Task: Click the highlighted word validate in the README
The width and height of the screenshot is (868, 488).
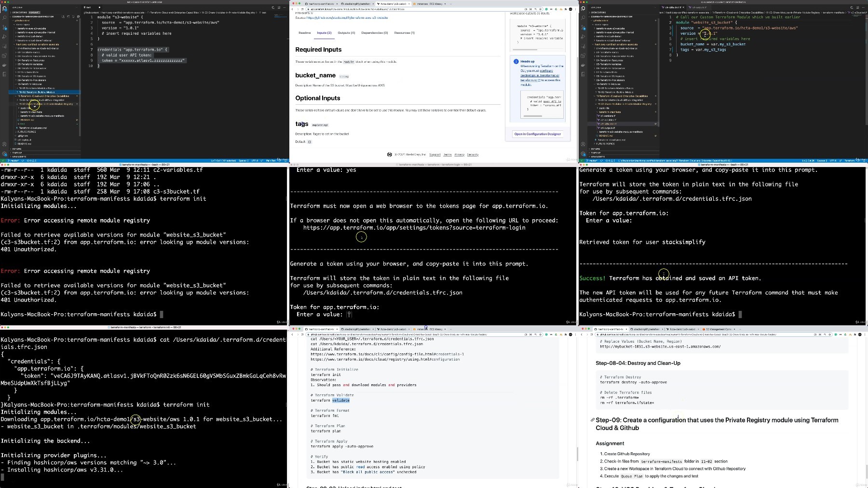Action: tap(340, 400)
